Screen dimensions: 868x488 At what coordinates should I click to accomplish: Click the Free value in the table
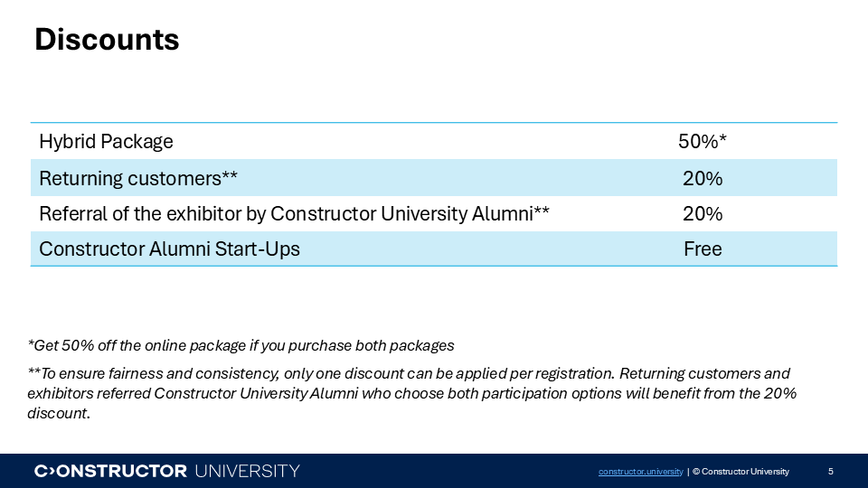click(703, 249)
